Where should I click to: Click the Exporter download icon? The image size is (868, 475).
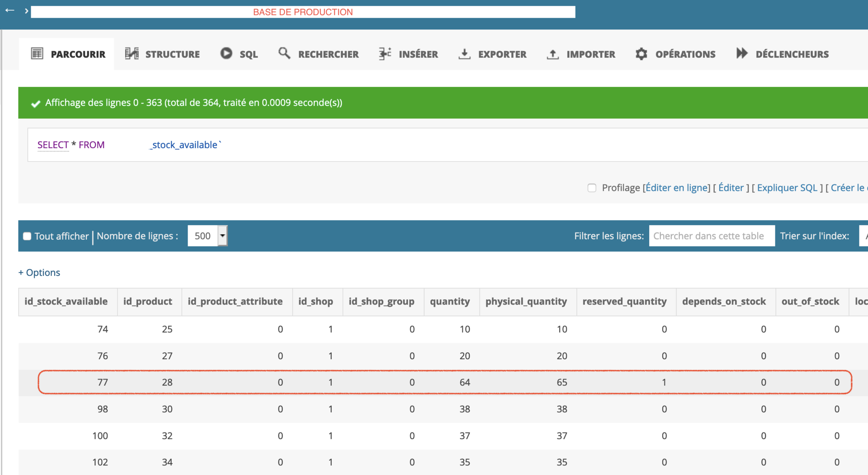click(464, 54)
